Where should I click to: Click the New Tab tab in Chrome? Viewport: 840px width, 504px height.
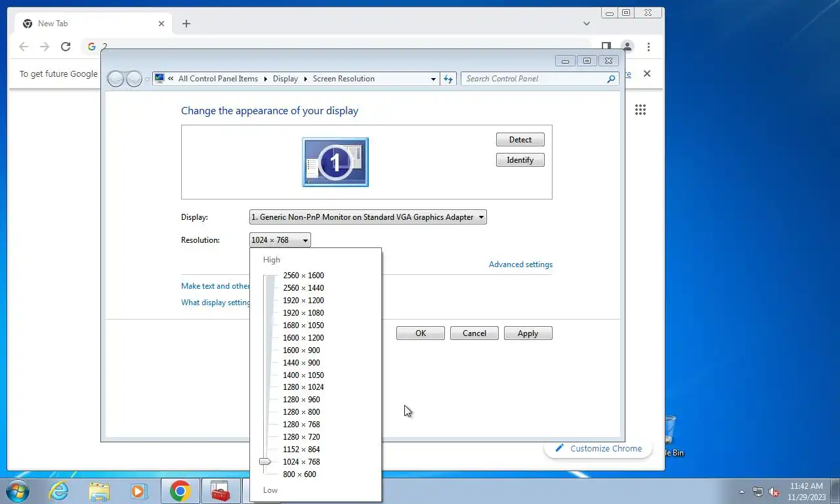[x=94, y=24]
